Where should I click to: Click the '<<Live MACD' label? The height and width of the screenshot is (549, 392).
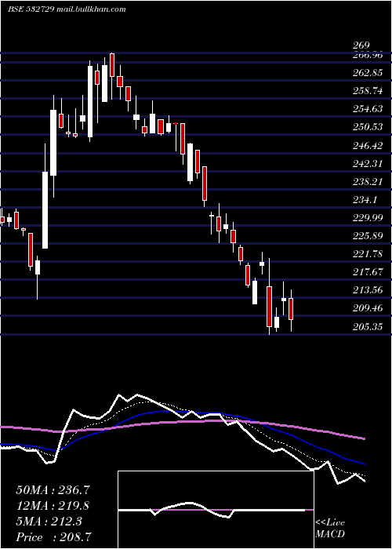click(x=330, y=528)
